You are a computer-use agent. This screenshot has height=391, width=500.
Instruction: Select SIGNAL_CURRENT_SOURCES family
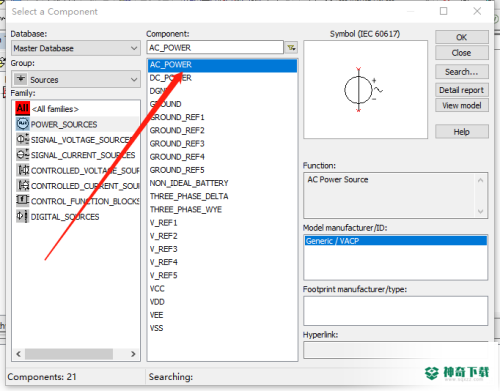[x=76, y=155]
